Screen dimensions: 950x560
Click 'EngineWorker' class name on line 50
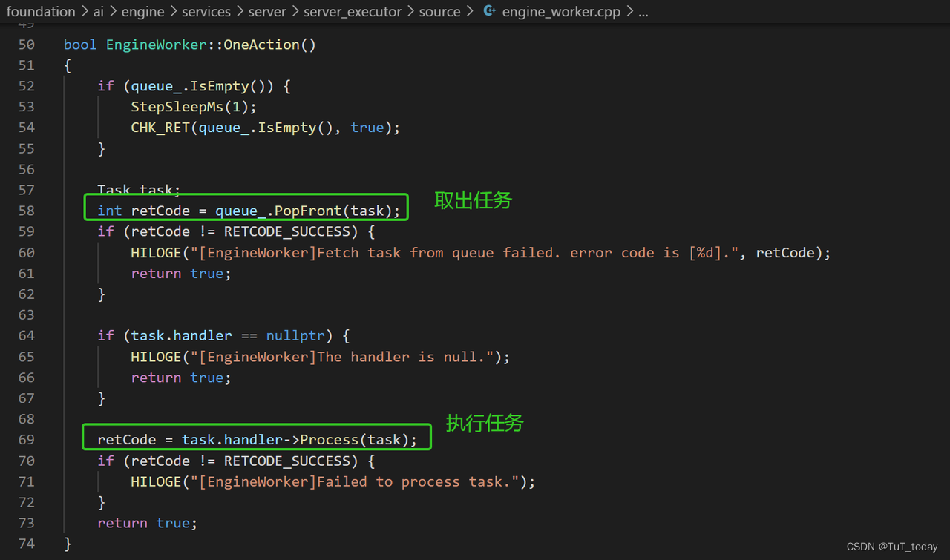click(x=156, y=45)
